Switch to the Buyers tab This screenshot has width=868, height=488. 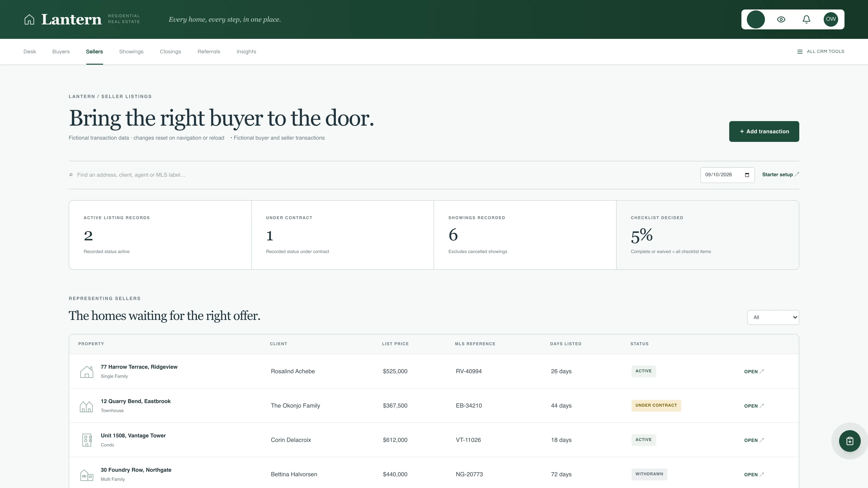point(61,52)
